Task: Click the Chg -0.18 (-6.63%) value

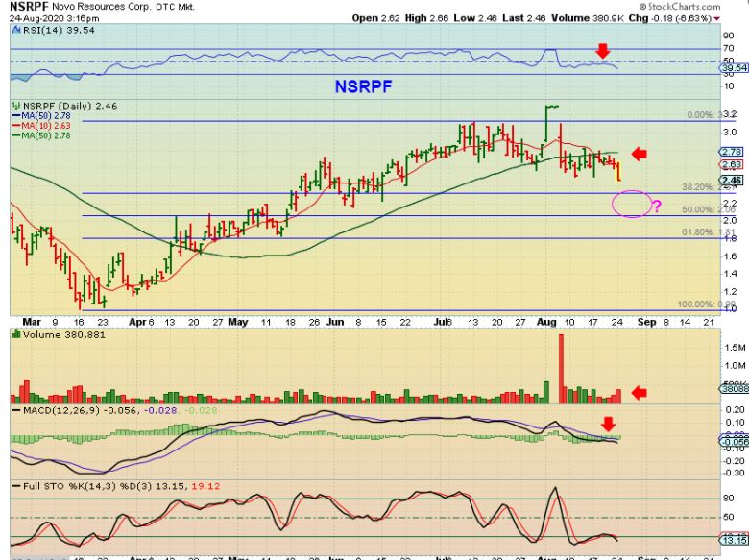Action: pos(669,18)
